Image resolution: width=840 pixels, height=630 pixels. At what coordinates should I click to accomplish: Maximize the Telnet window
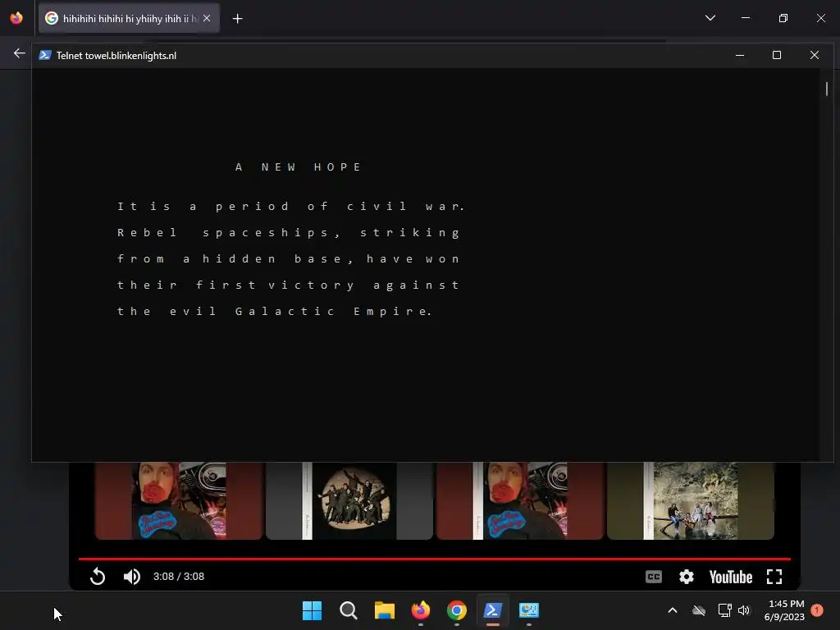(777, 55)
